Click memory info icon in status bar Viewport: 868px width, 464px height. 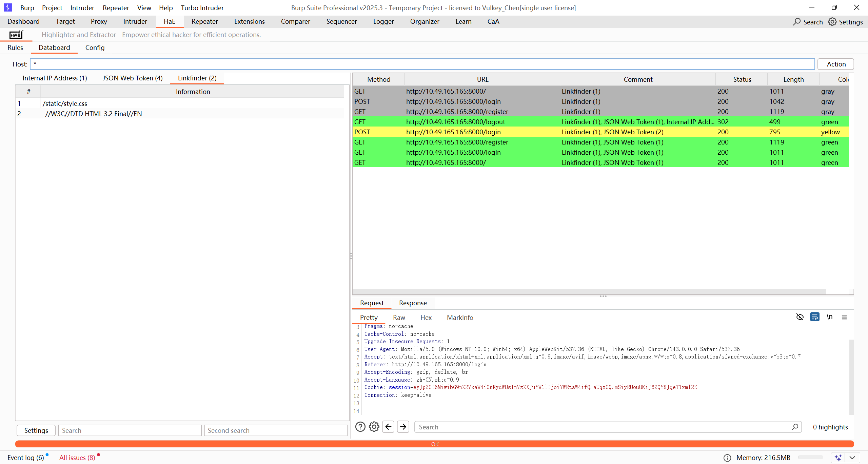tap(727, 458)
